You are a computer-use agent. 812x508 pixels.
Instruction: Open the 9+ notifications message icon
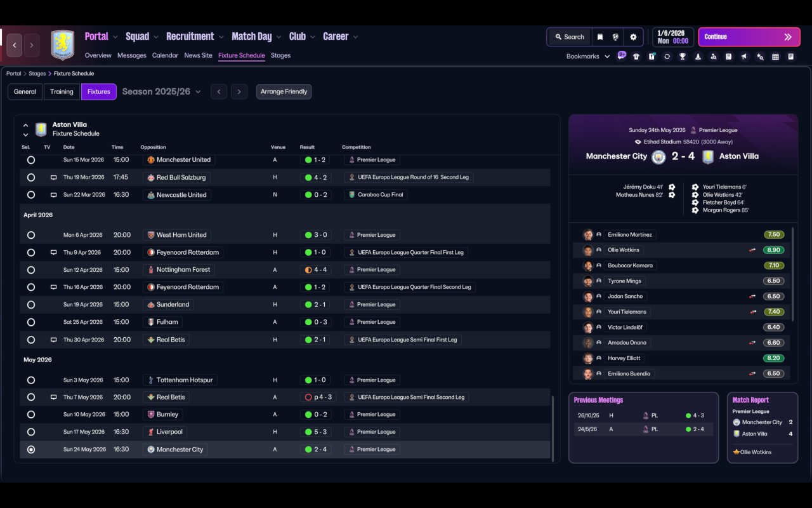coord(622,55)
